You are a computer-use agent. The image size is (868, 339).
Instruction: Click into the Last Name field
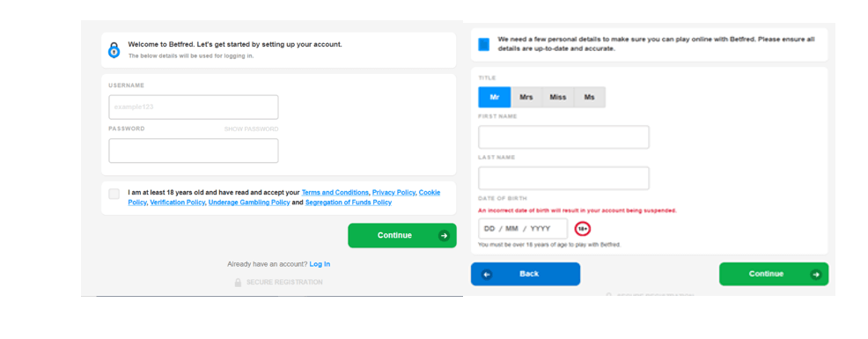click(563, 178)
